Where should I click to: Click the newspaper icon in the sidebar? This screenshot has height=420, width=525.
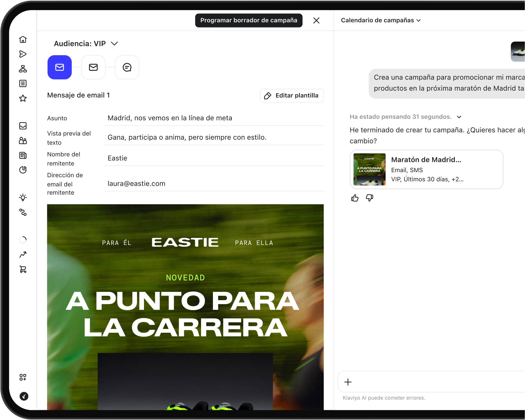(x=23, y=155)
